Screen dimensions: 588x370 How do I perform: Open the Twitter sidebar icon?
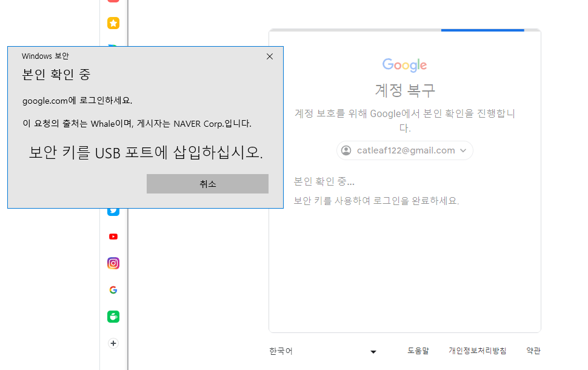113,212
